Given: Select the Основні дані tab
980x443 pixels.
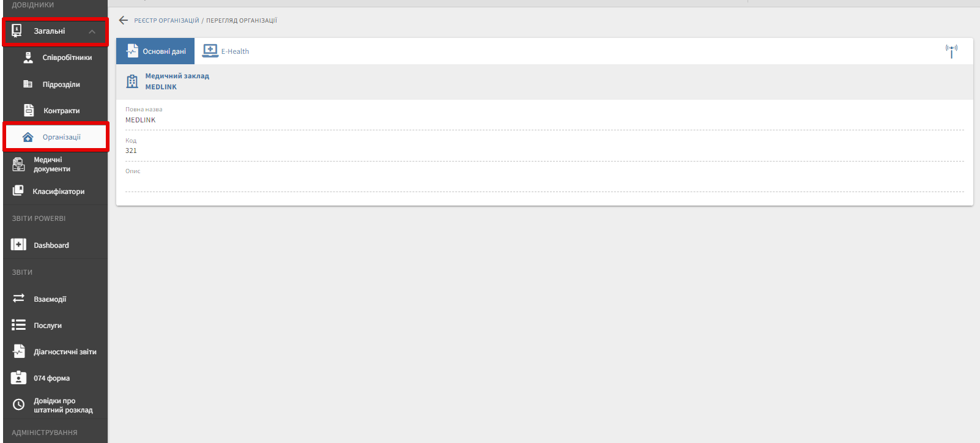Looking at the screenshot, I should click(x=156, y=51).
